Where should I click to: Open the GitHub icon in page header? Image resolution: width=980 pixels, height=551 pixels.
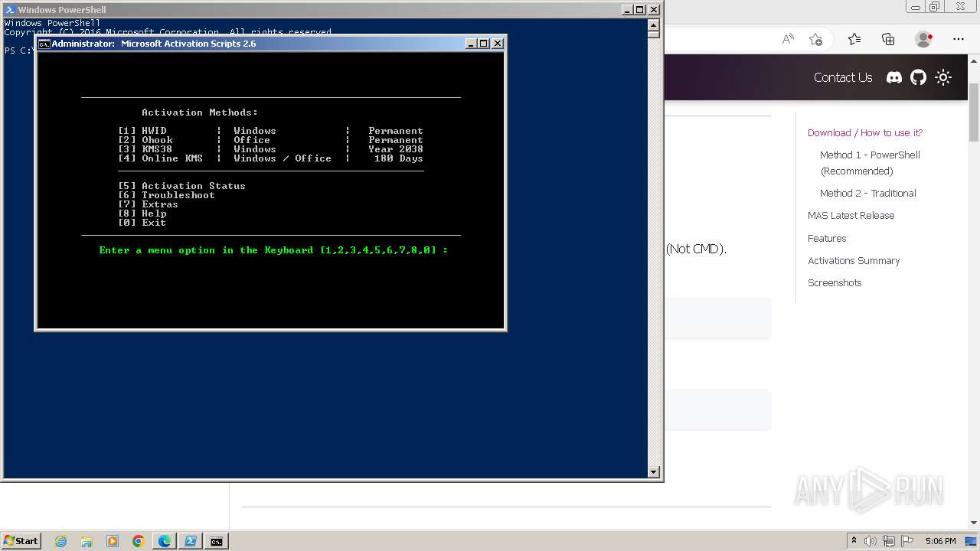click(918, 77)
